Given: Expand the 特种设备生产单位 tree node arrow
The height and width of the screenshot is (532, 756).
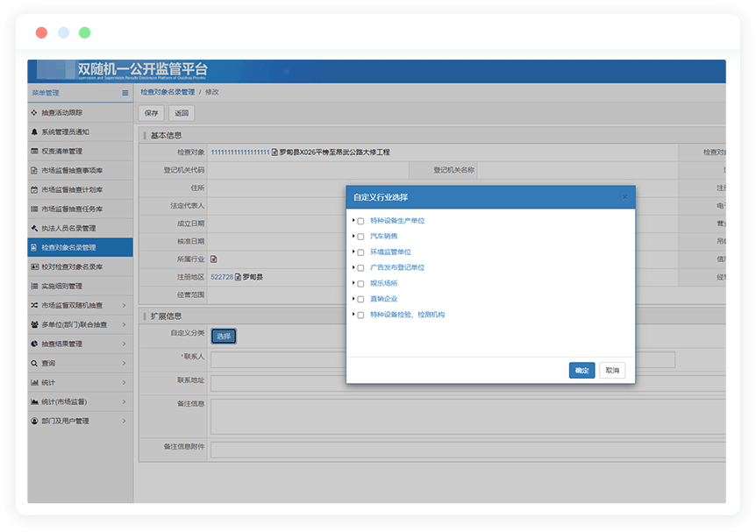Looking at the screenshot, I should (353, 221).
